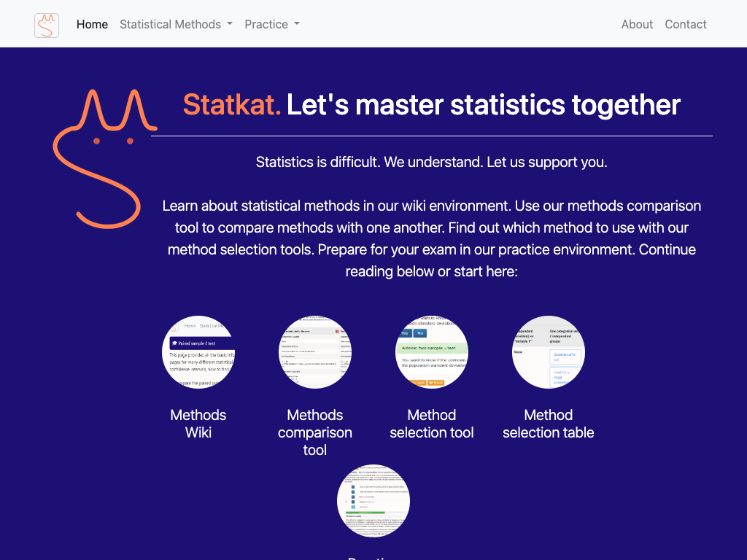
Task: Click the large orange cat illustration
Action: 102,157
